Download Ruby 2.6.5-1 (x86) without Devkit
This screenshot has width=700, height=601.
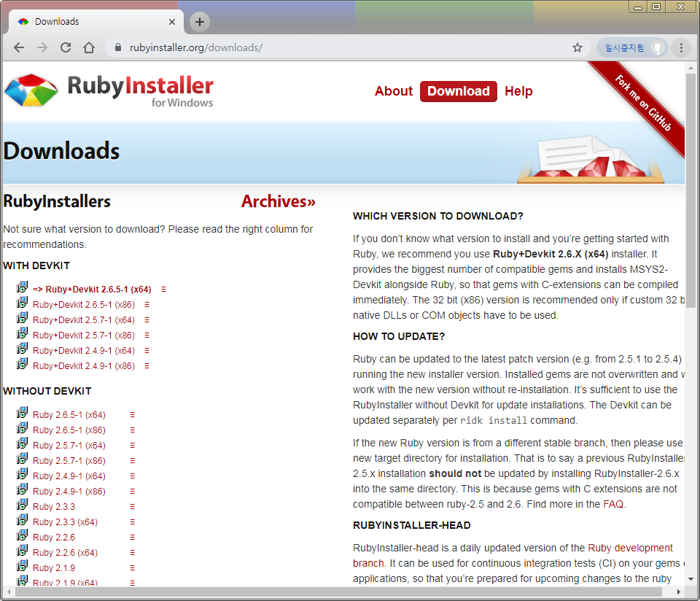[x=69, y=430]
